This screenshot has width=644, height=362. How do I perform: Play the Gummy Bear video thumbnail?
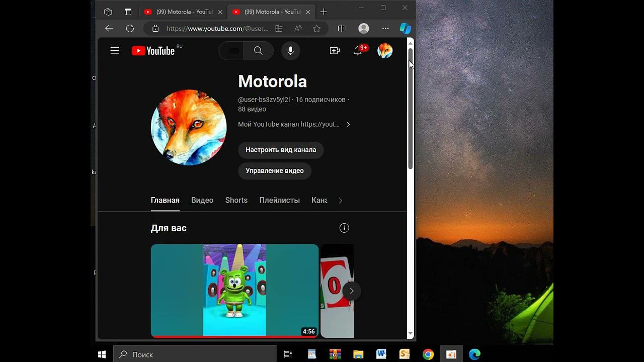click(234, 291)
